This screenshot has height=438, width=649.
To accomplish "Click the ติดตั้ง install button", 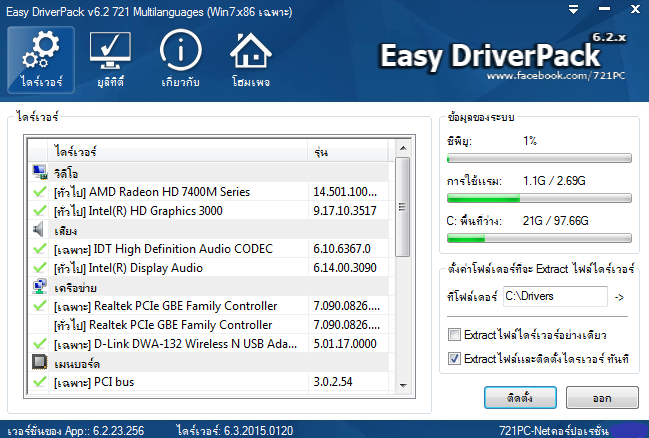I will pyautogui.click(x=520, y=398).
